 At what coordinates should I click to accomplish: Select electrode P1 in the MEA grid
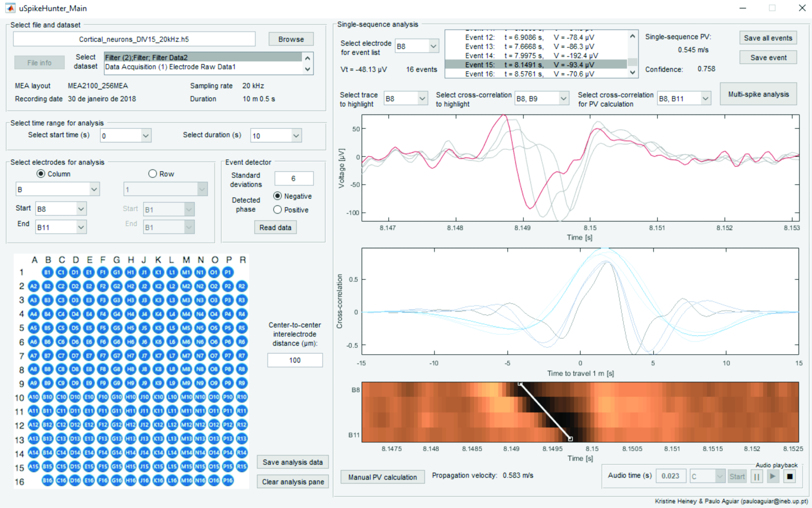[228, 272]
